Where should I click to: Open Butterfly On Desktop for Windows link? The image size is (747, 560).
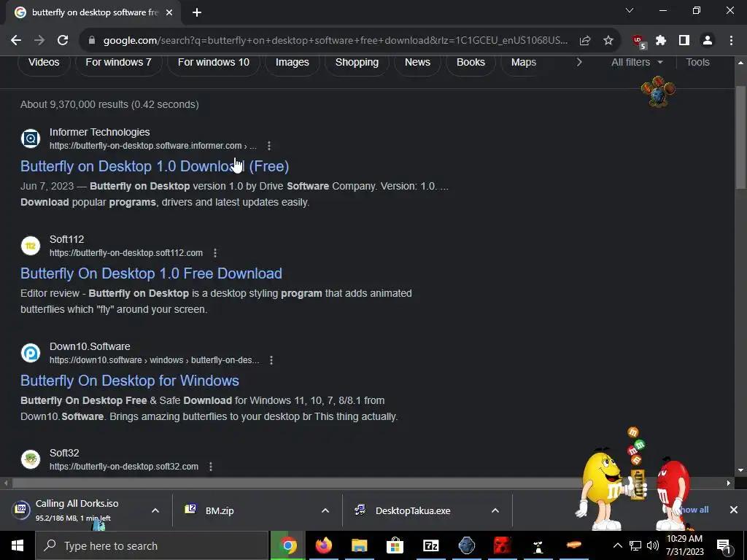(x=130, y=381)
